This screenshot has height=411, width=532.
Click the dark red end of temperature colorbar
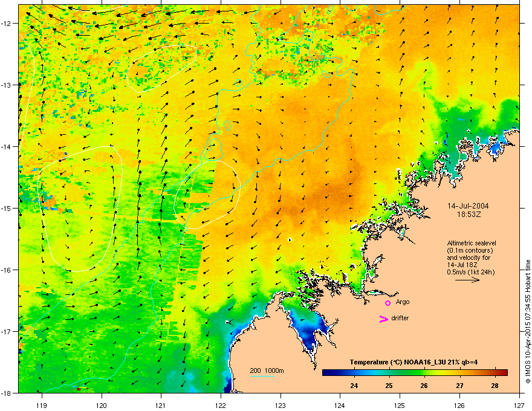coord(504,372)
